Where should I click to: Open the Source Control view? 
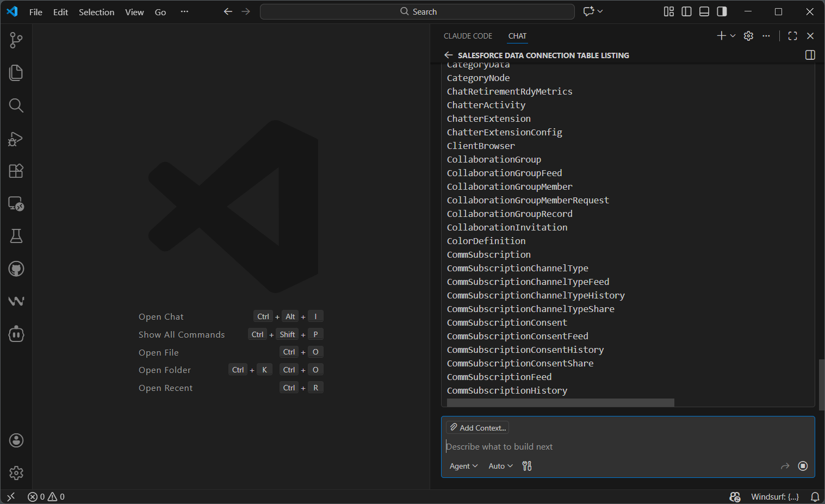16,40
